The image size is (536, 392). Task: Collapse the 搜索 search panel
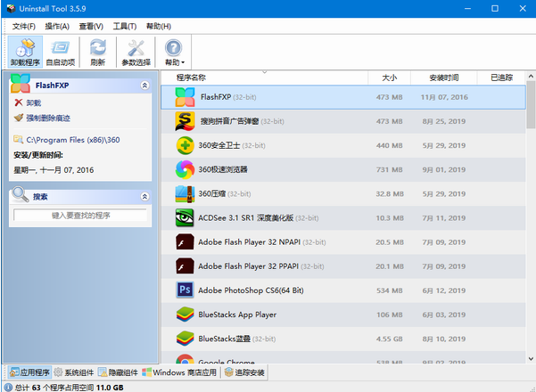pyautogui.click(x=144, y=196)
